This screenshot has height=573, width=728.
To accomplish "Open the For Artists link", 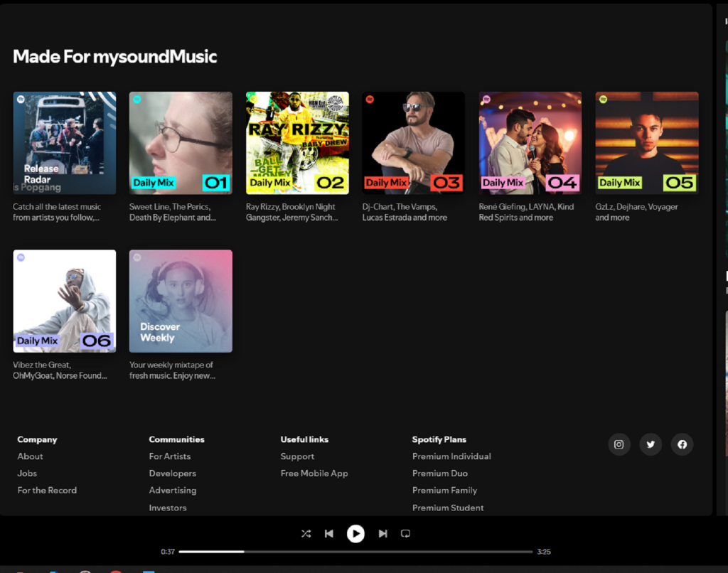I will coord(169,456).
